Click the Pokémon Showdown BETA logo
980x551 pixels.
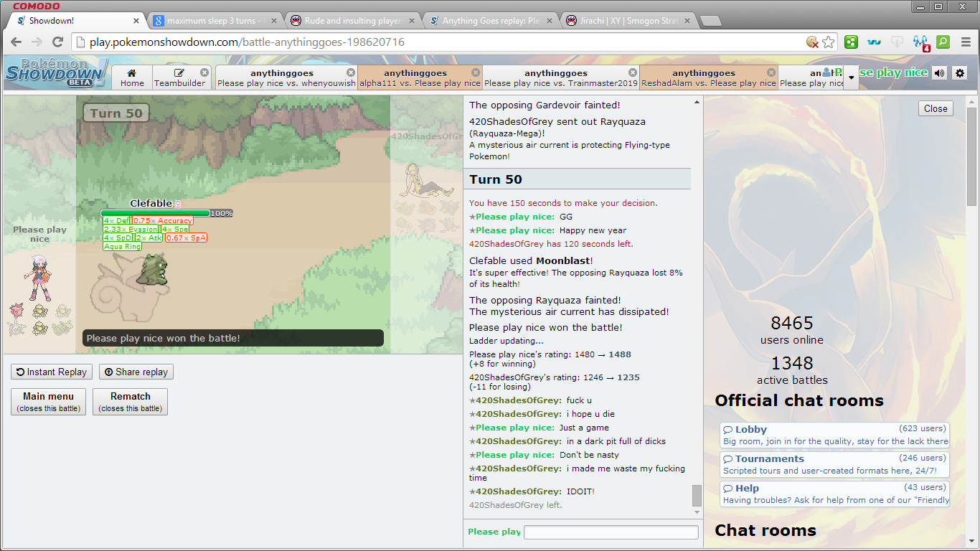coord(57,72)
